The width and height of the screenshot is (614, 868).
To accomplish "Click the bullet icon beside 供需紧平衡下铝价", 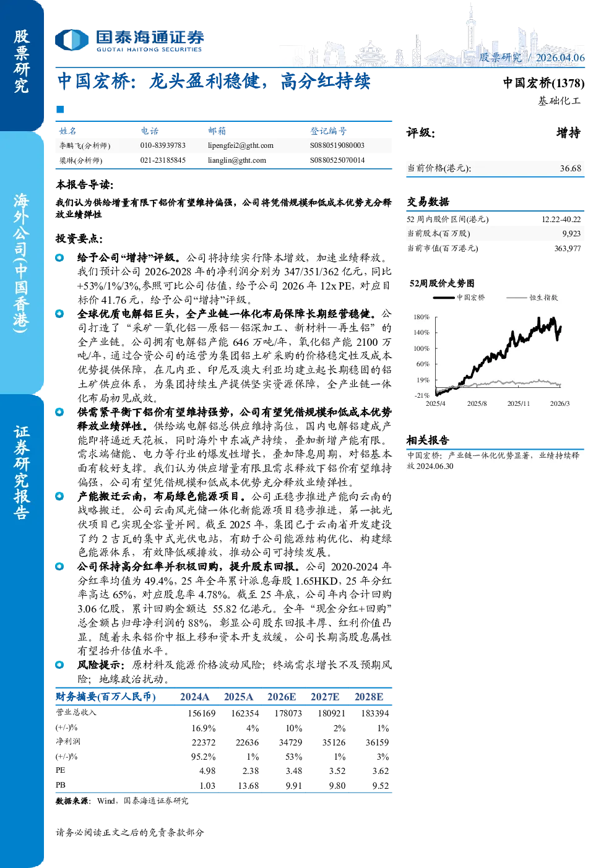I will (x=59, y=412).
